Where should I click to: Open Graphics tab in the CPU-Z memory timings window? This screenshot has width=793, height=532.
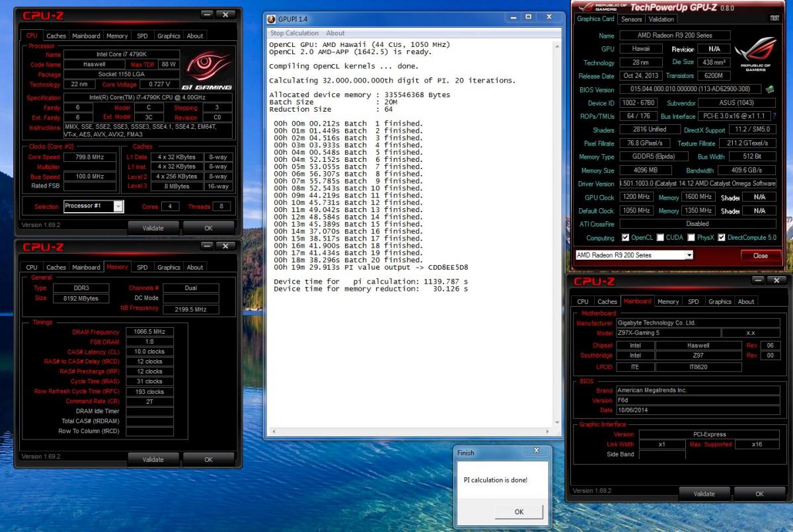[169, 268]
